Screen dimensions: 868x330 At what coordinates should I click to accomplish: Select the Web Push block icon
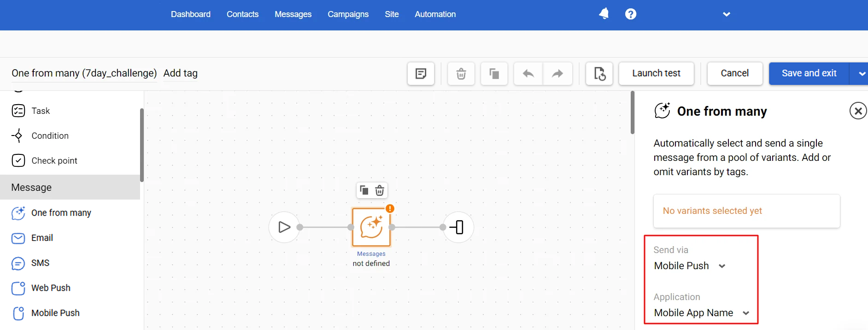click(18, 288)
